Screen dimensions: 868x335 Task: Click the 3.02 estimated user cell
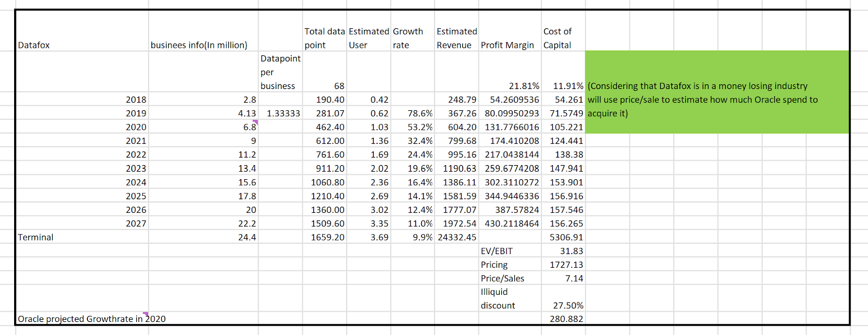pyautogui.click(x=369, y=210)
